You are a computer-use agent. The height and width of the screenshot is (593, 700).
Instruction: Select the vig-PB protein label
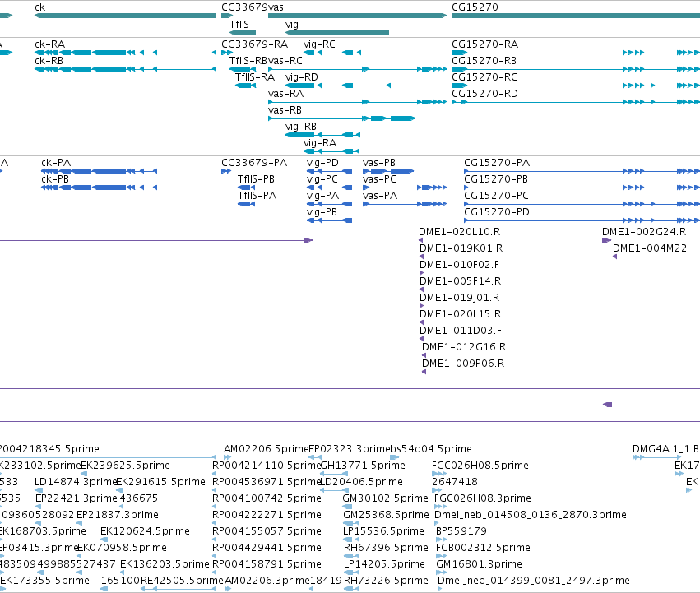322,212
